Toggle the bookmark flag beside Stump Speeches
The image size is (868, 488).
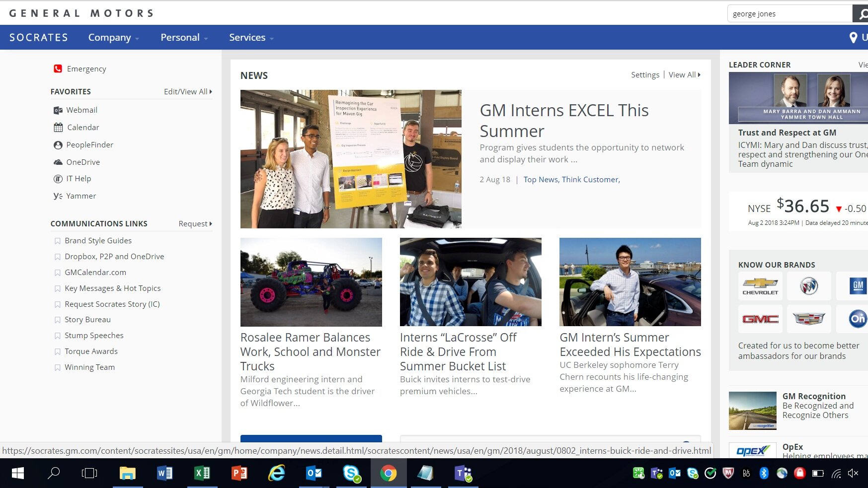58,336
